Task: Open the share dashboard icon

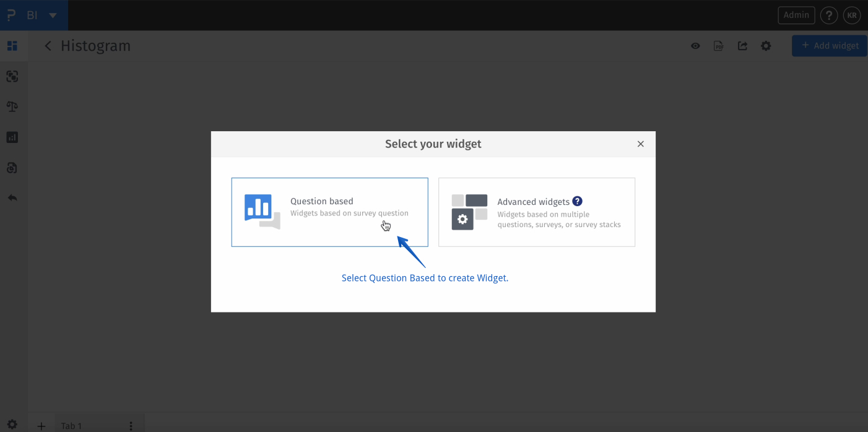Action: pos(742,45)
